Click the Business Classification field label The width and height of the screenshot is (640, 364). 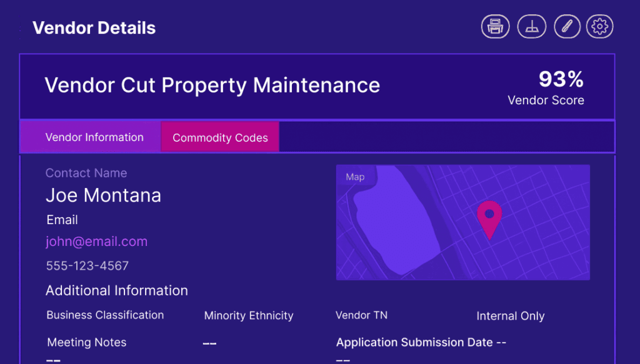click(x=105, y=315)
